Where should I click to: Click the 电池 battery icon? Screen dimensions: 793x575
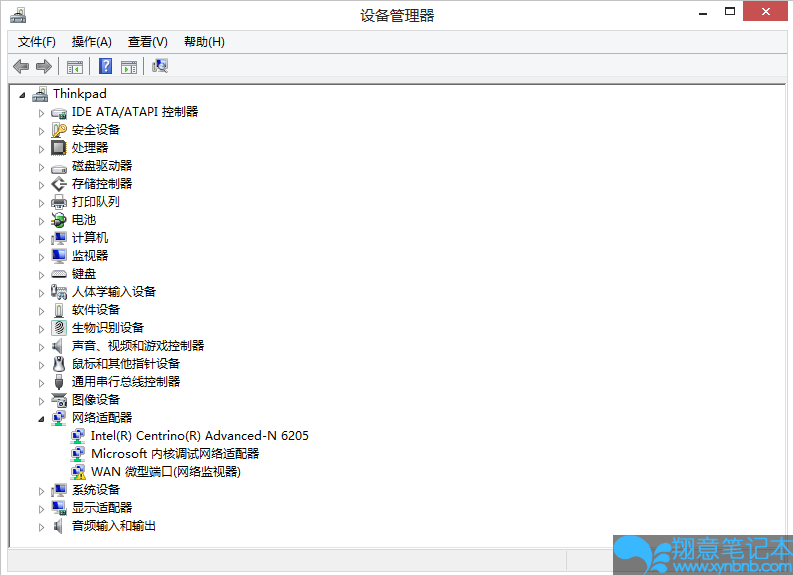coord(59,220)
